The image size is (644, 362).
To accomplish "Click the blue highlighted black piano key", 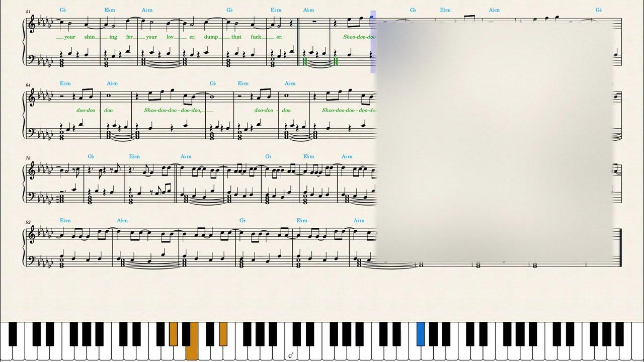I will [x=421, y=334].
